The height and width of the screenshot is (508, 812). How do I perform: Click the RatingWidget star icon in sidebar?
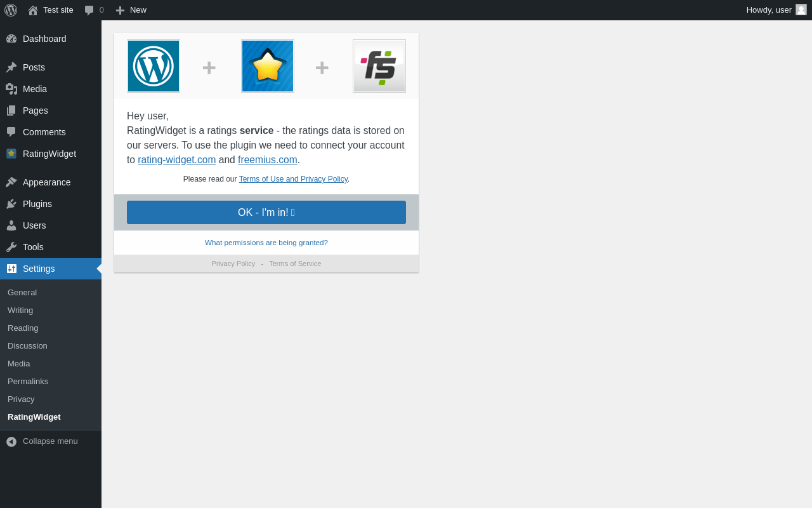11,154
